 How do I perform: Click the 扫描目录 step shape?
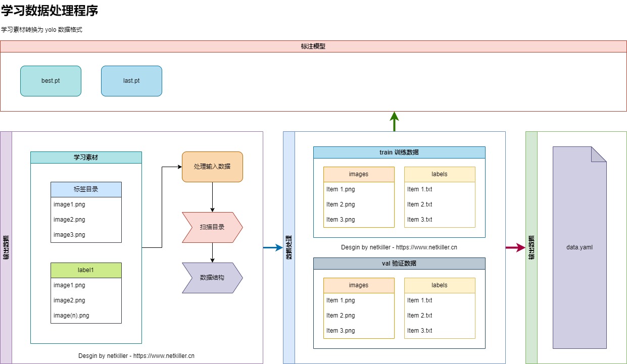click(212, 227)
